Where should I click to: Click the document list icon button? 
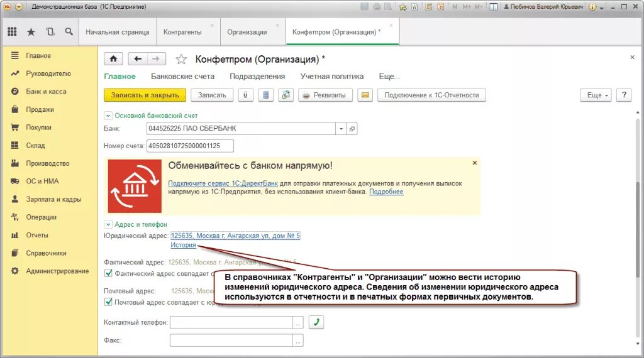click(266, 95)
